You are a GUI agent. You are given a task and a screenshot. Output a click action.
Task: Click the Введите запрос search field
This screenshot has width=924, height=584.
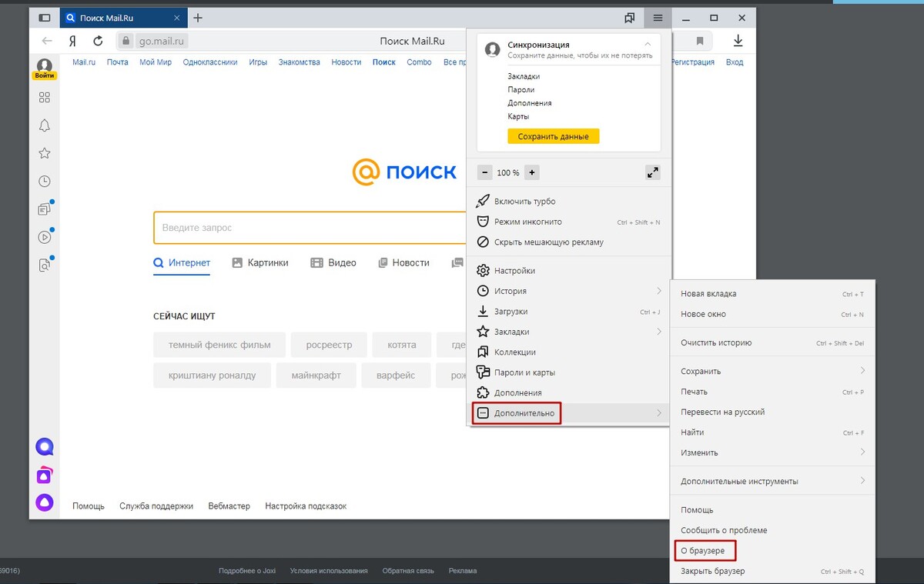coord(308,228)
